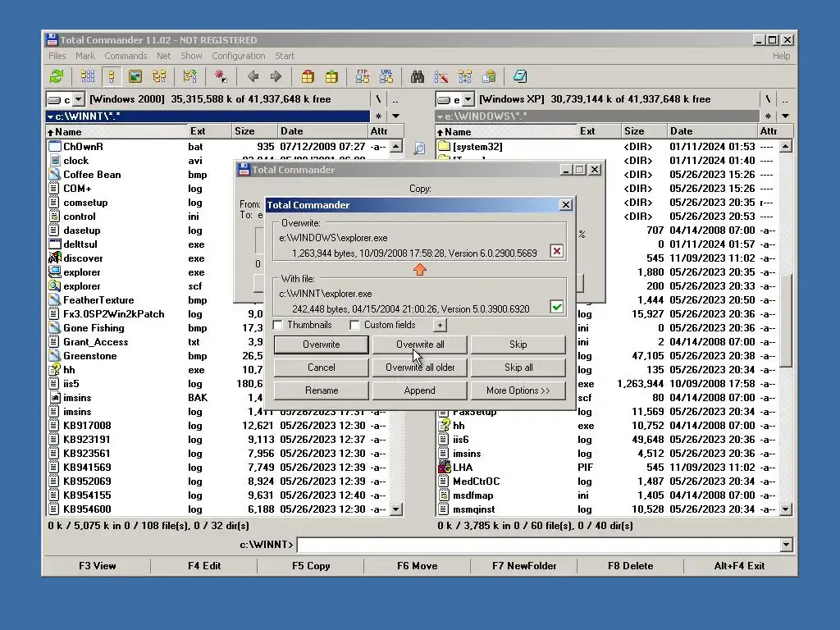The width and height of the screenshot is (840, 630).
Task: Click the pack files gift icon
Action: (x=308, y=76)
